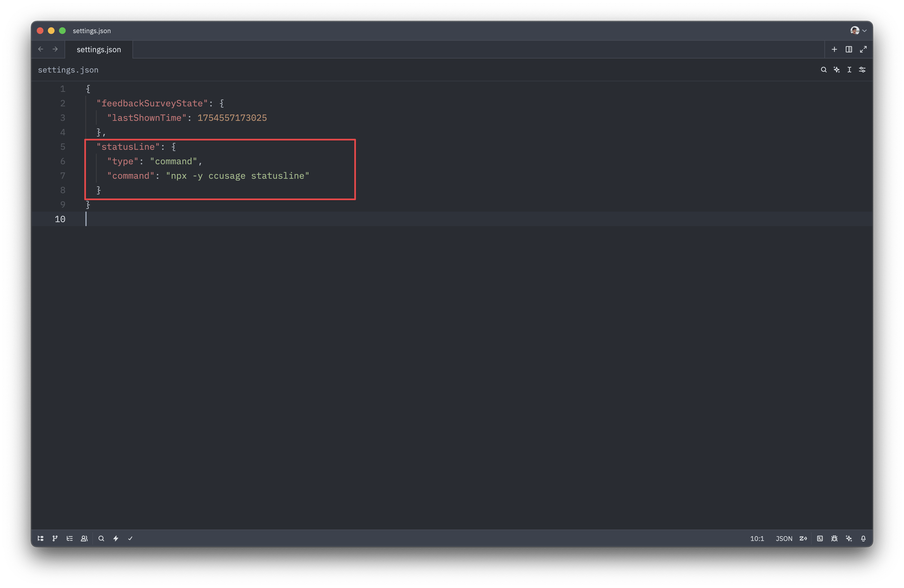Viewport: 904px width, 588px height.
Task: Click the settings.json breadcrumb path
Action: click(68, 70)
